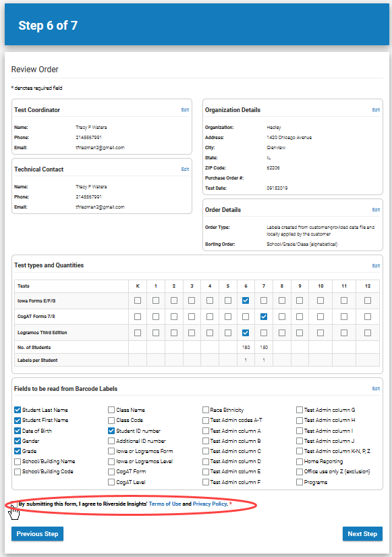Click the Technical Contact phone number
The height and width of the screenshot is (557, 392).
coord(88,196)
